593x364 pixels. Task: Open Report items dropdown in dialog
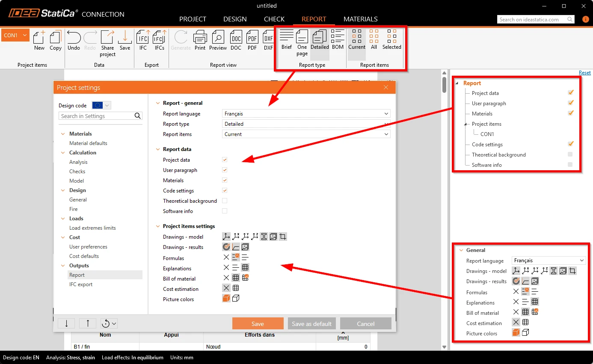pos(306,134)
